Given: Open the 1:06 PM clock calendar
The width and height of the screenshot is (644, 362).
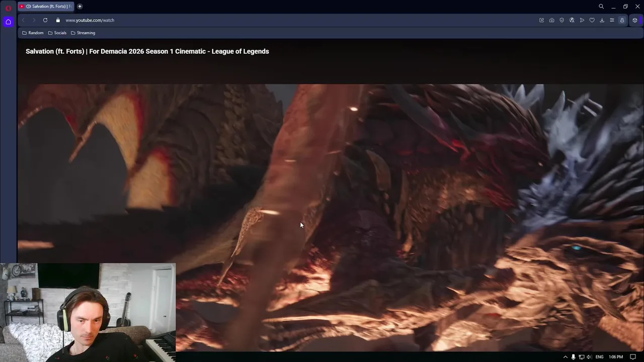Looking at the screenshot, I should (616, 357).
